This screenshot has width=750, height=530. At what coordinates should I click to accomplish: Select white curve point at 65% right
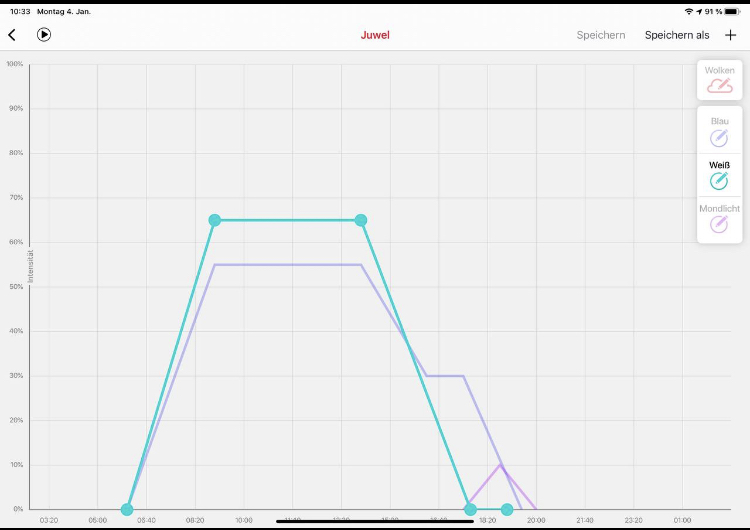[361, 220]
